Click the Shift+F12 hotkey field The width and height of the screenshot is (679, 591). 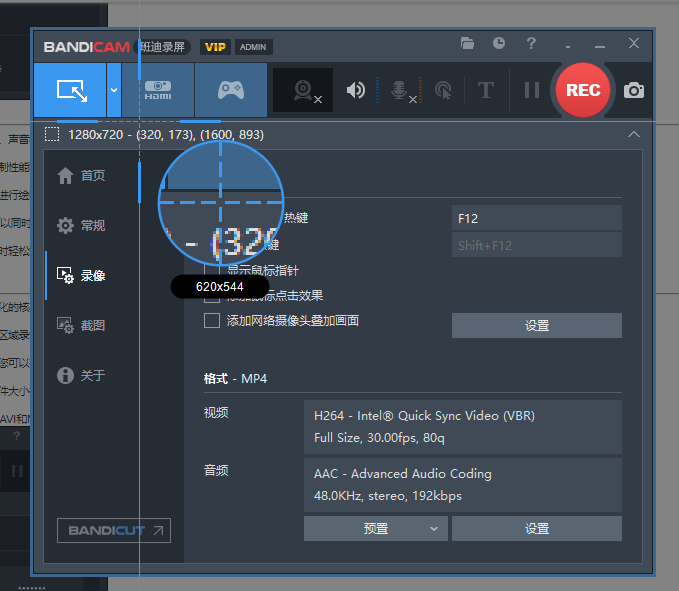[x=537, y=245]
